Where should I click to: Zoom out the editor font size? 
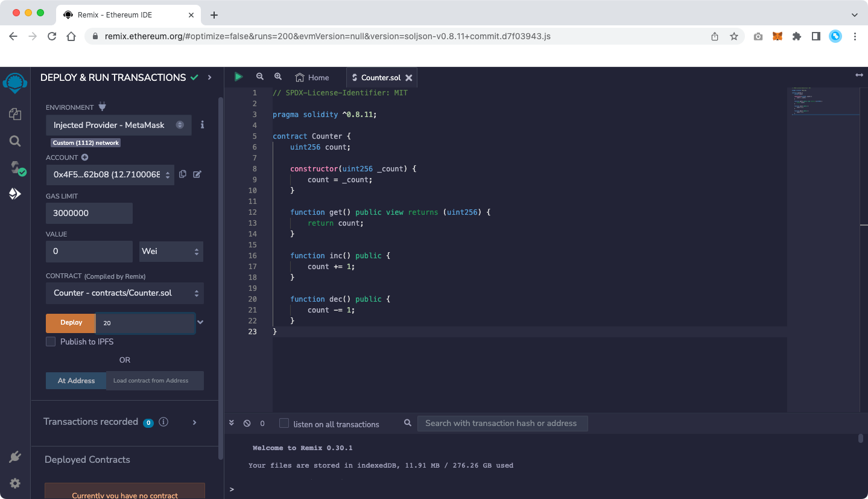point(260,77)
